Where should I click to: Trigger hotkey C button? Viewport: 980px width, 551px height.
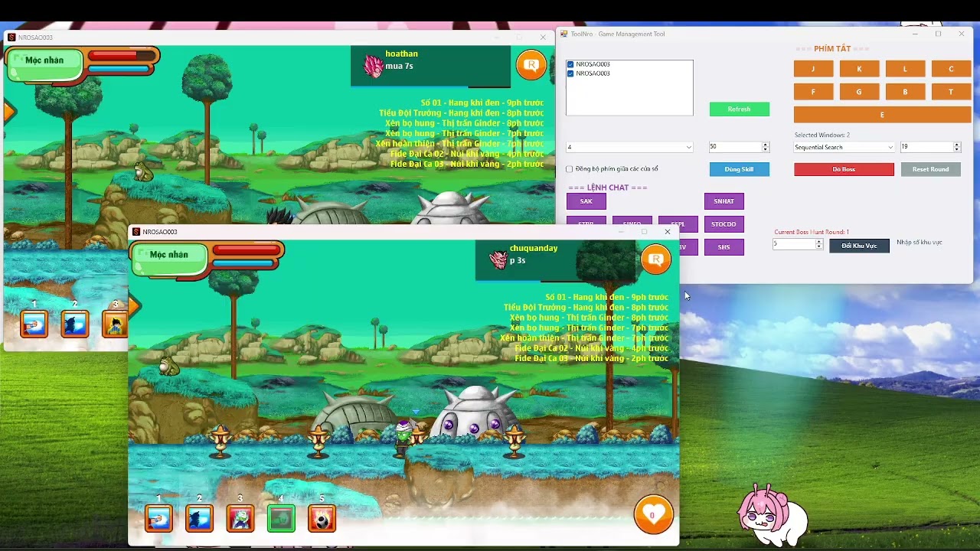point(951,69)
